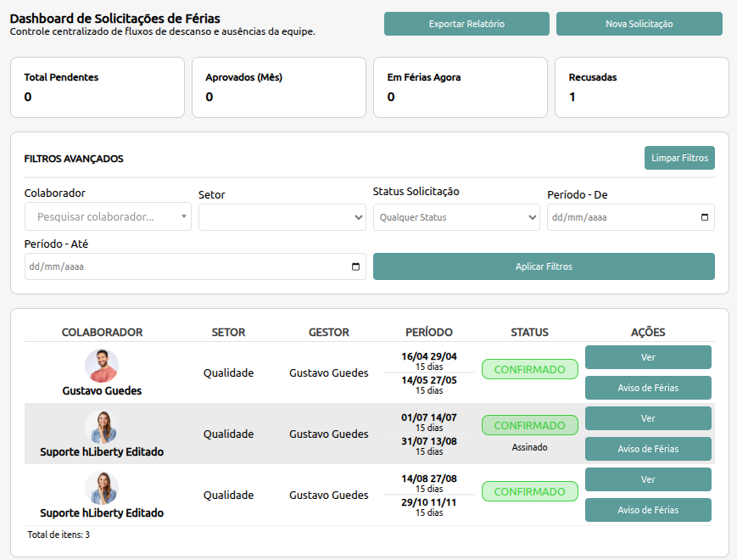
Task: Clear filters with Limpar Filtros
Action: pyautogui.click(x=679, y=158)
